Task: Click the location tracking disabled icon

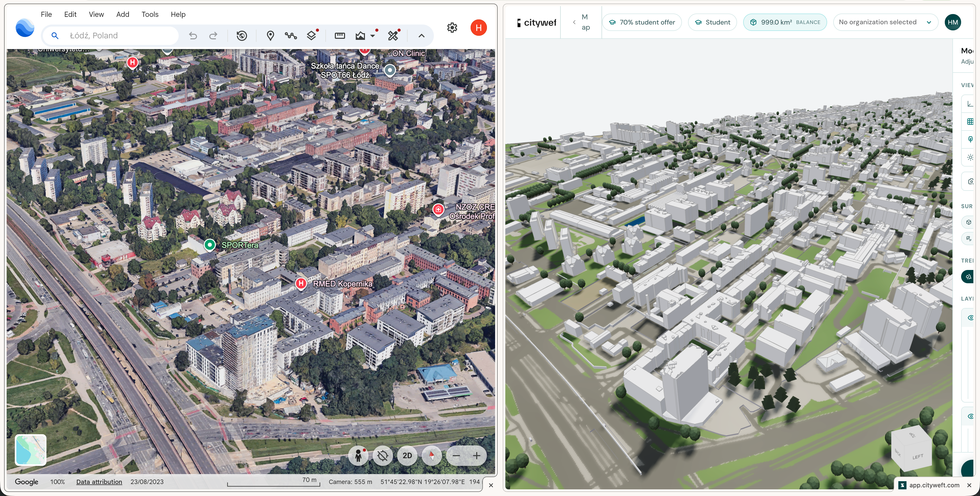Action: pyautogui.click(x=383, y=456)
